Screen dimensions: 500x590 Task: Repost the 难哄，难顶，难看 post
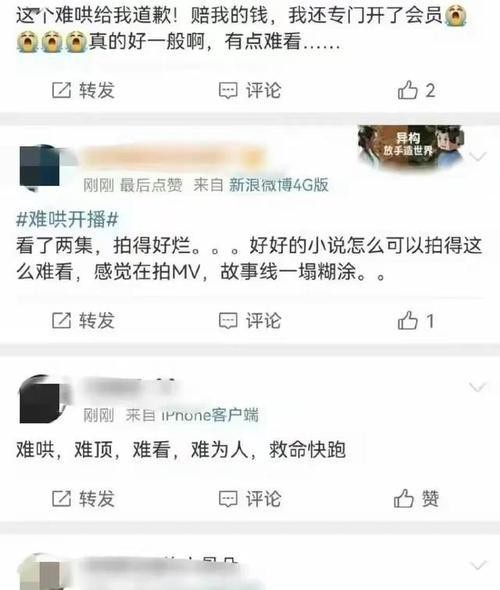83,499
